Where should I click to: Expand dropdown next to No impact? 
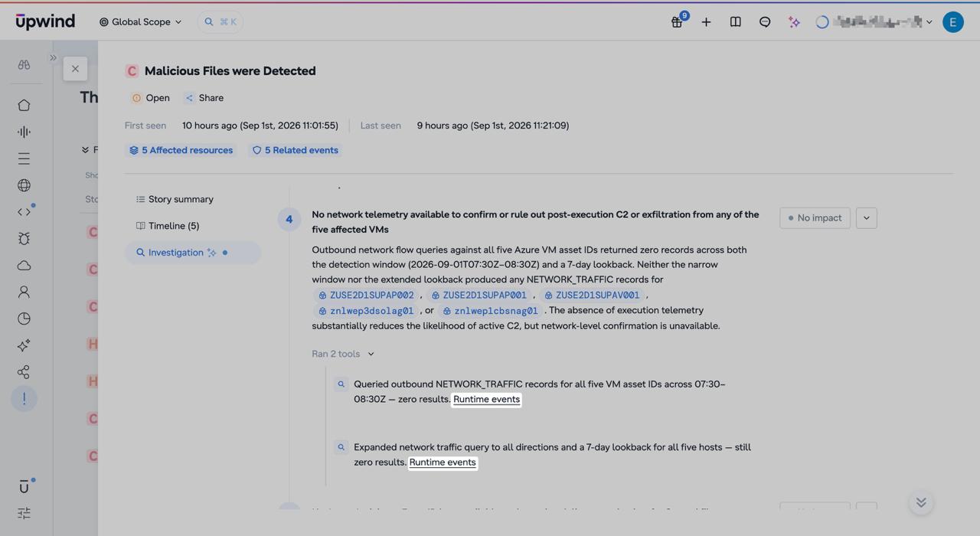pos(866,218)
